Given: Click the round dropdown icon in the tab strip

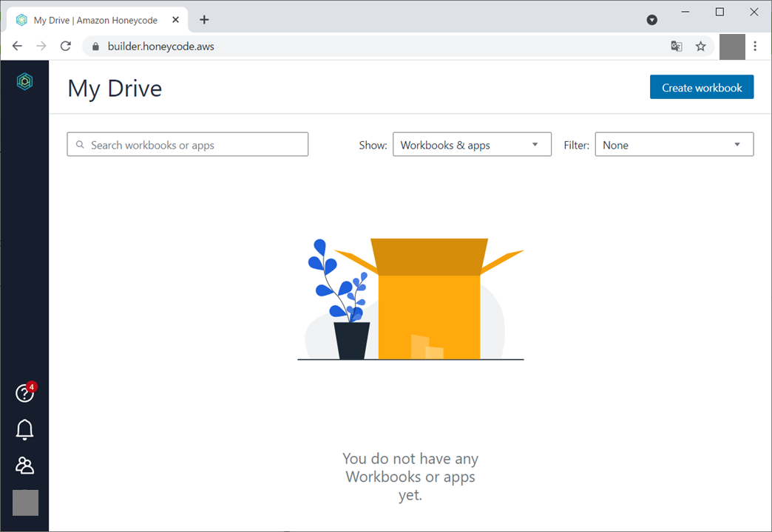Looking at the screenshot, I should click(652, 20).
